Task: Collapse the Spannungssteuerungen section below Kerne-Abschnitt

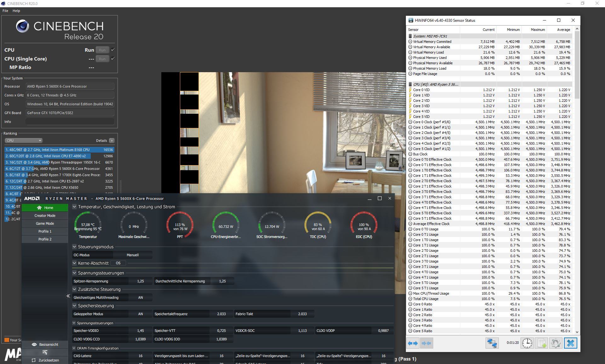Action: (x=74, y=273)
